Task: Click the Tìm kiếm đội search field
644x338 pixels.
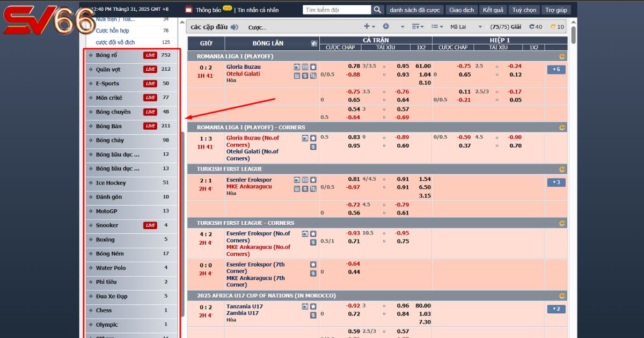Action: [336, 10]
